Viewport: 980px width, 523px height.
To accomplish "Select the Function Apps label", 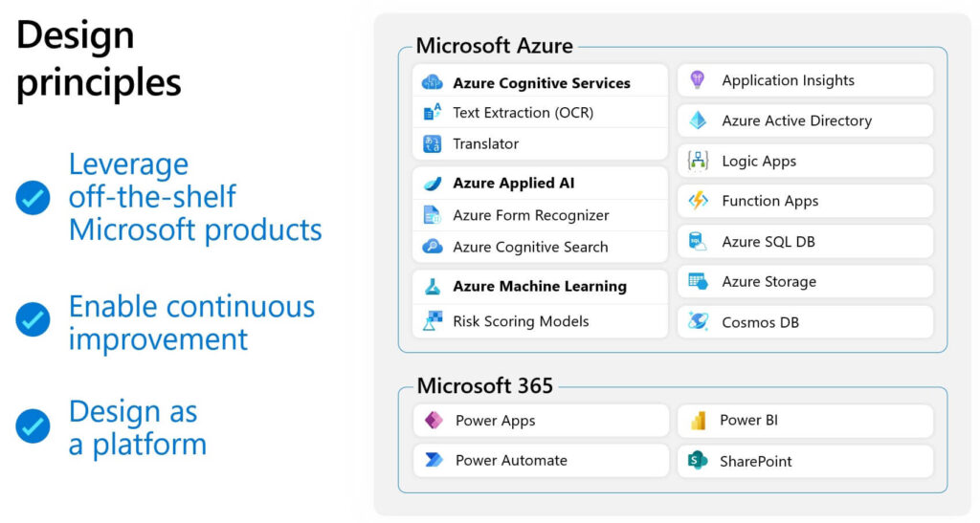I will [x=770, y=201].
